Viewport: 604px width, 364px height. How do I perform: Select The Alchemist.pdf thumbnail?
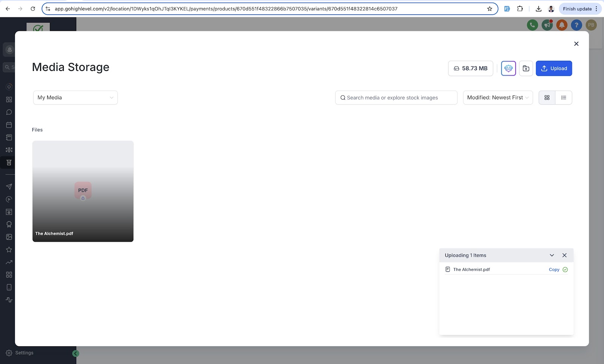83,191
